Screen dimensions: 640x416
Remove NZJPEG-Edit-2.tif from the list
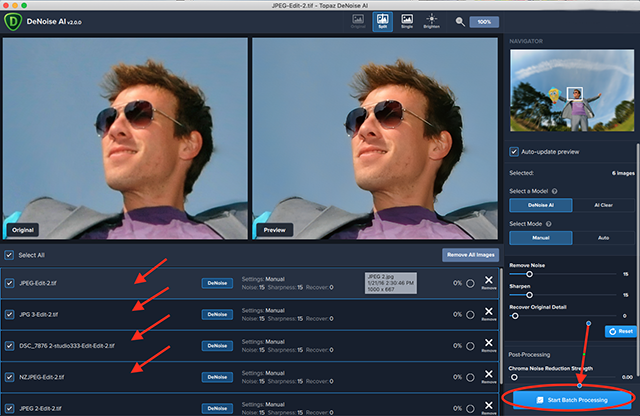489,376
